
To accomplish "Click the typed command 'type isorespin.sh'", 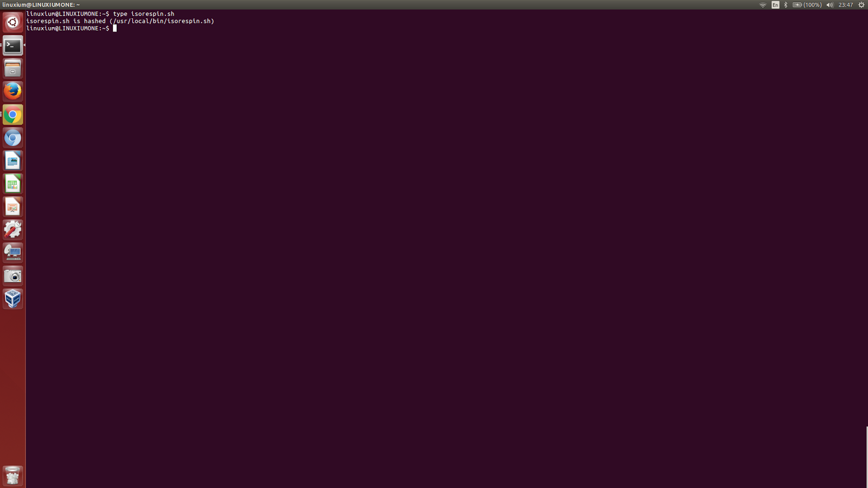I will pos(144,14).
